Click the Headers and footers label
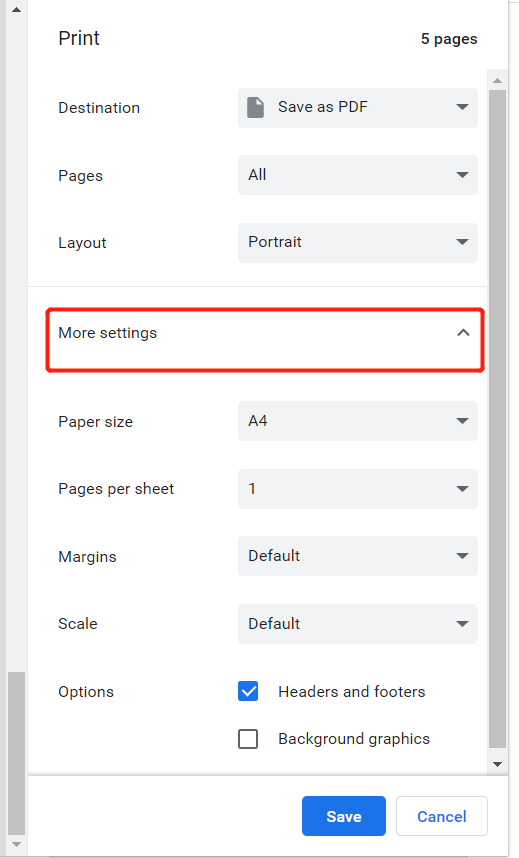 pos(351,692)
